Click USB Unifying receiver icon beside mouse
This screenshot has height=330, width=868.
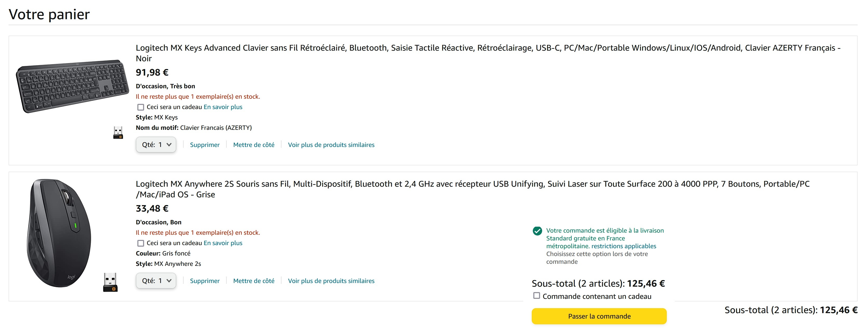(x=110, y=282)
